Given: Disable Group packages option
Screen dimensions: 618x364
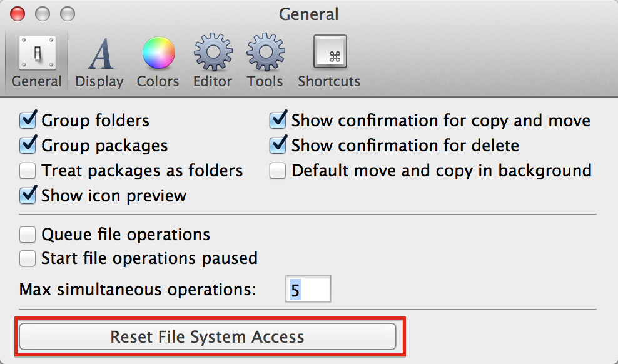Looking at the screenshot, I should pos(28,146).
